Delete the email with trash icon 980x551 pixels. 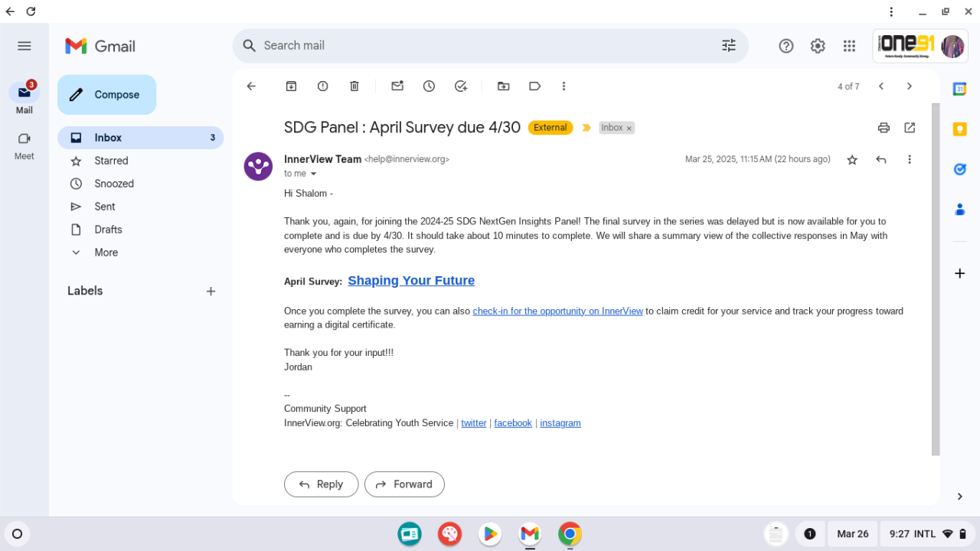354,86
